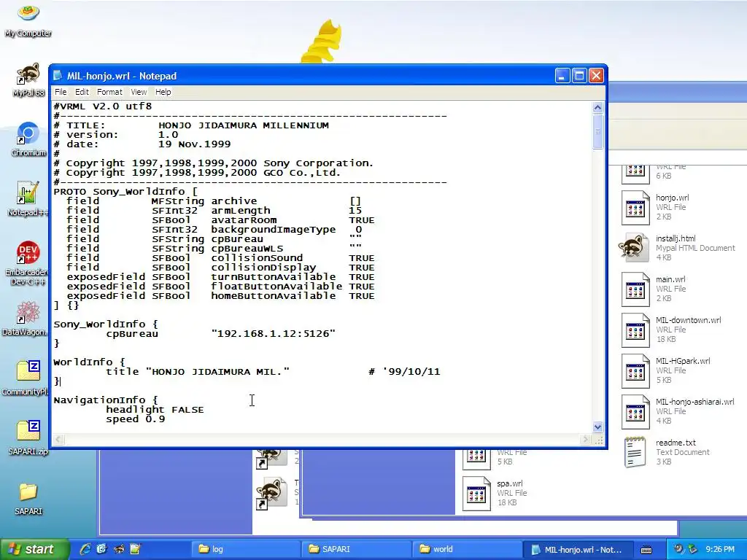Click the "homeButtonAvailable" field name
Image resolution: width=747 pixels, height=560 pixels.
pyautogui.click(x=274, y=296)
